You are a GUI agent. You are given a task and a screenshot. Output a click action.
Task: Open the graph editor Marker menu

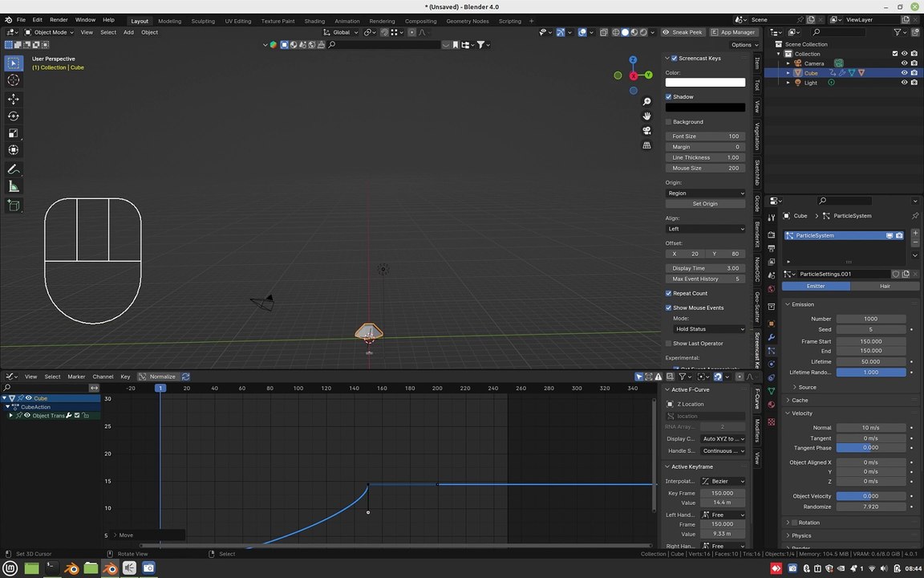click(76, 377)
